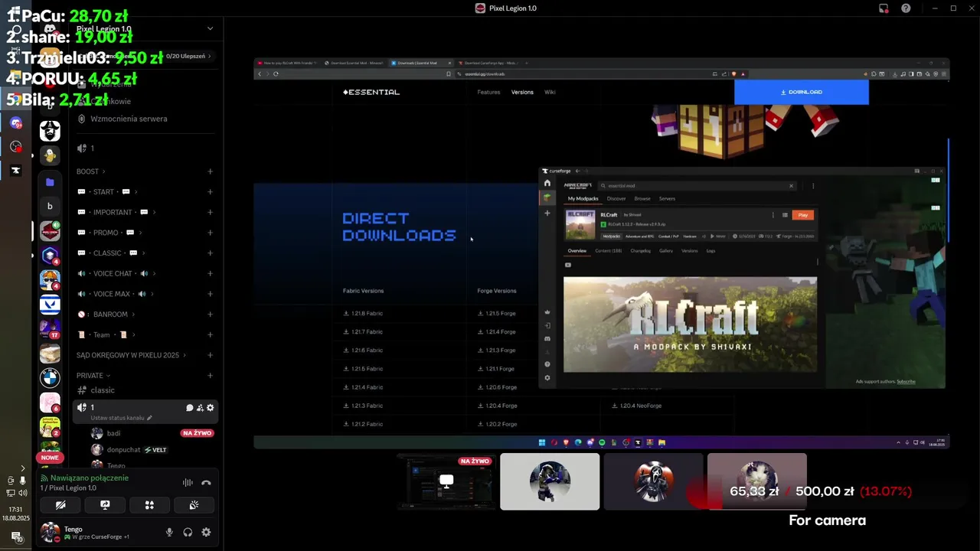Image resolution: width=980 pixels, height=551 pixels.
Task: Collapse the PRIVATE category
Action: [92, 376]
